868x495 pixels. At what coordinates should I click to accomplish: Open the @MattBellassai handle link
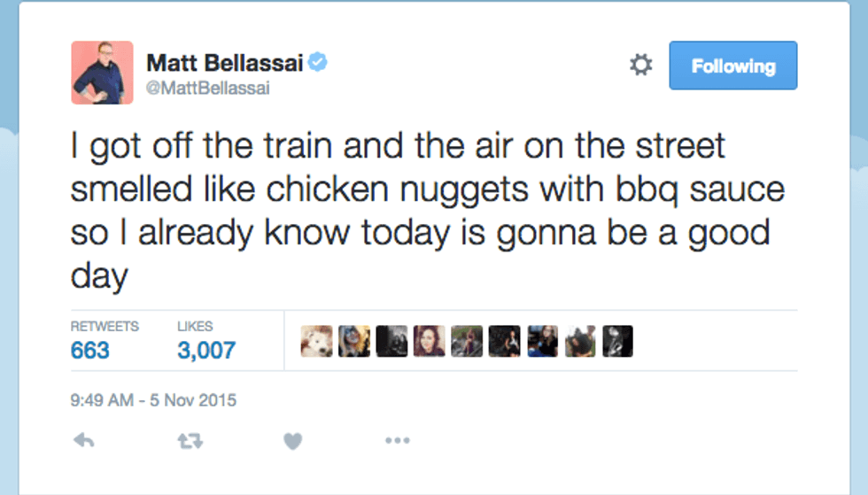208,88
